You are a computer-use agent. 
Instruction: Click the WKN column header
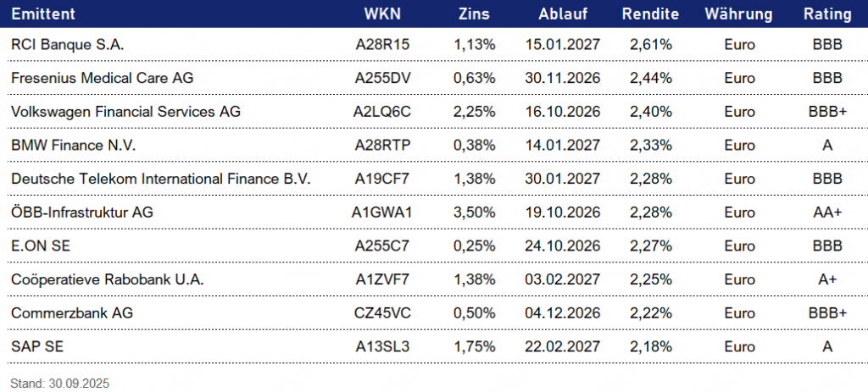(x=383, y=14)
